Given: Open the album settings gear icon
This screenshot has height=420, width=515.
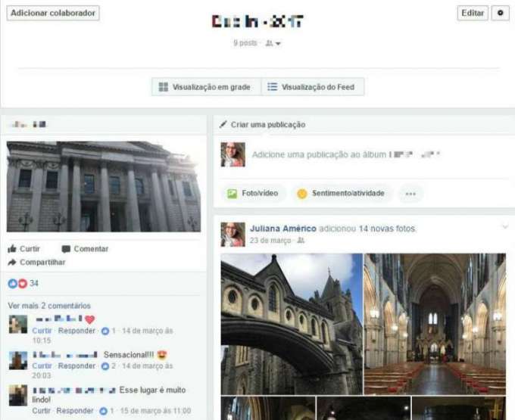Looking at the screenshot, I should tap(500, 13).
